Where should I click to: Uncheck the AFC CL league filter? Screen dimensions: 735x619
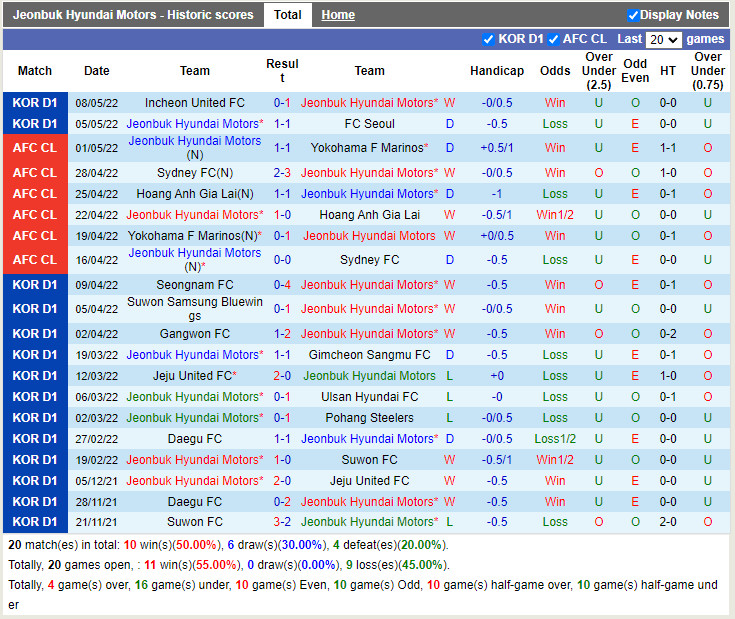tap(553, 39)
